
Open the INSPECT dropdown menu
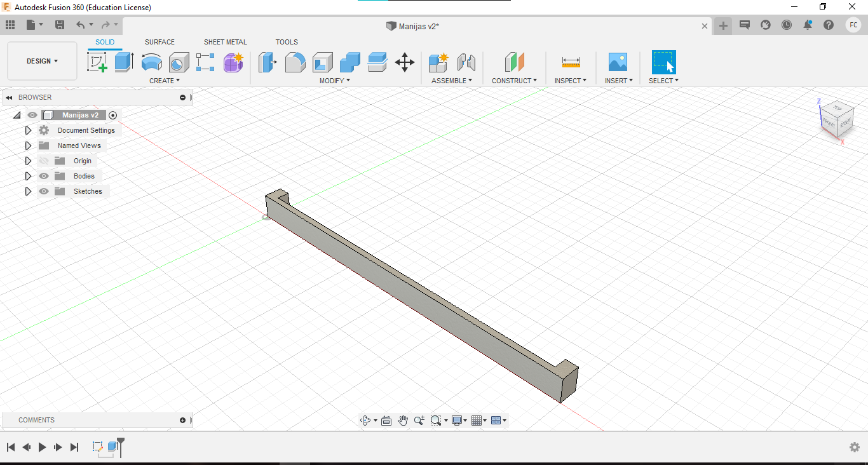[x=571, y=81]
